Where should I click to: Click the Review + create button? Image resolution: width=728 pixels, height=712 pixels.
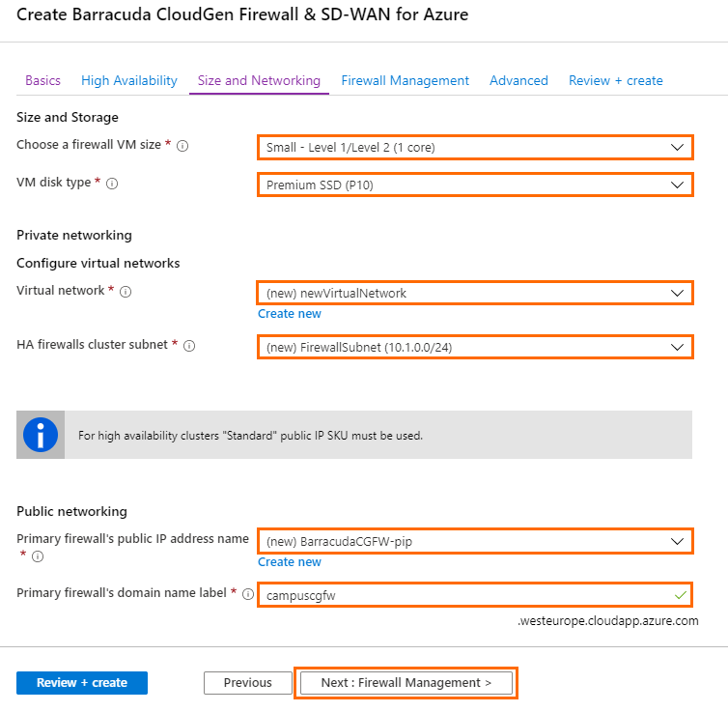coord(82,683)
